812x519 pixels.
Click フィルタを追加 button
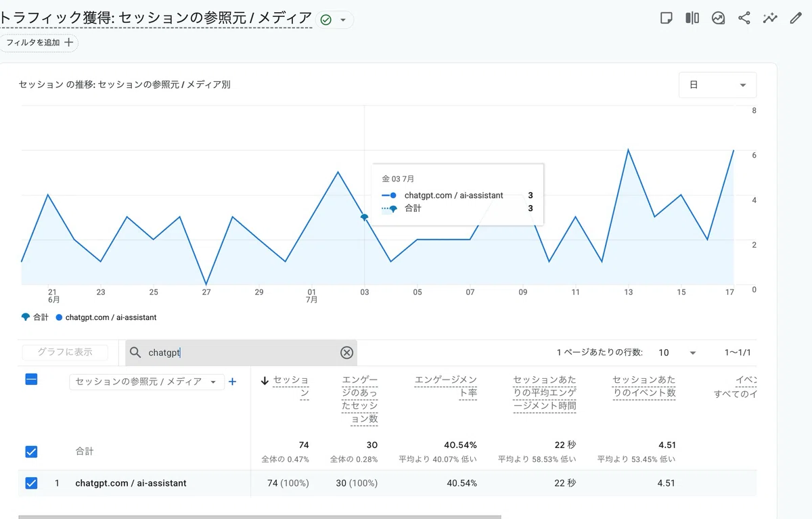(x=39, y=43)
